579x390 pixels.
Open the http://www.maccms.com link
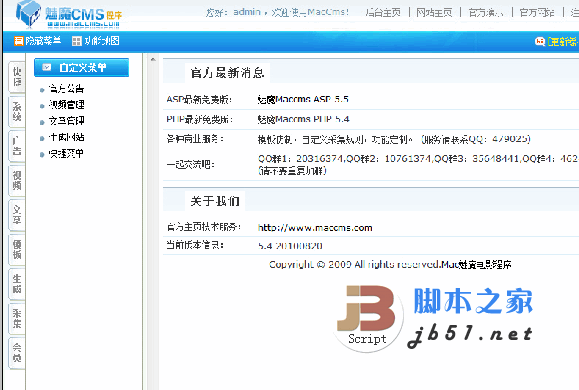pyautogui.click(x=315, y=228)
